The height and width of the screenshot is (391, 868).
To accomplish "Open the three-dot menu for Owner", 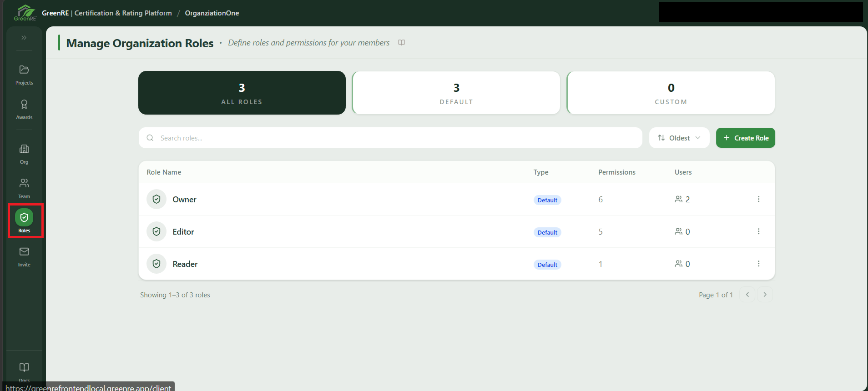I will 758,199.
